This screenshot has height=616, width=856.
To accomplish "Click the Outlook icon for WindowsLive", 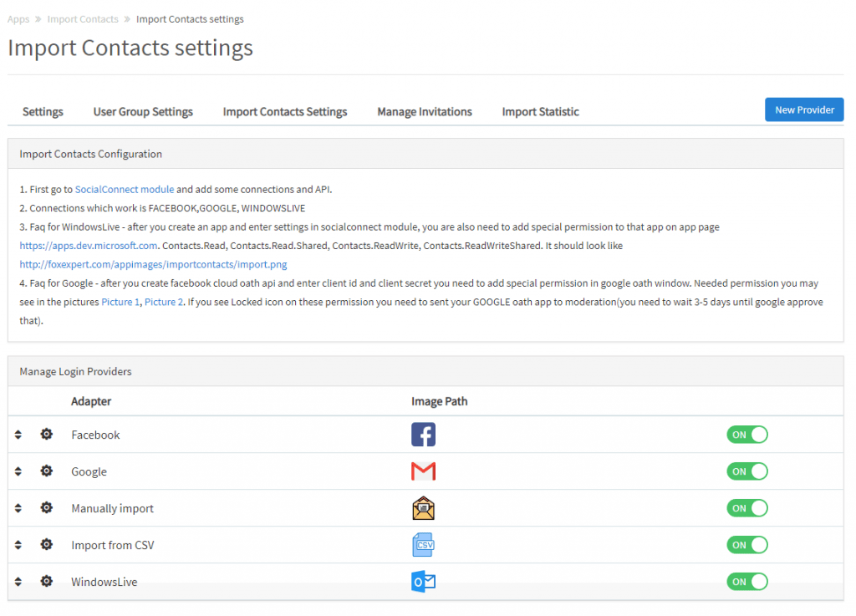I will 423,581.
